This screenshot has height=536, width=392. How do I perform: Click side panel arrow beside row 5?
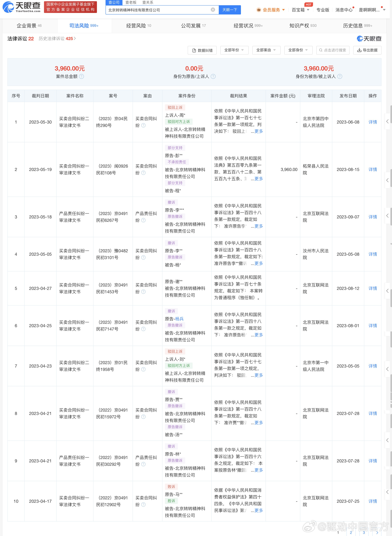387,291
